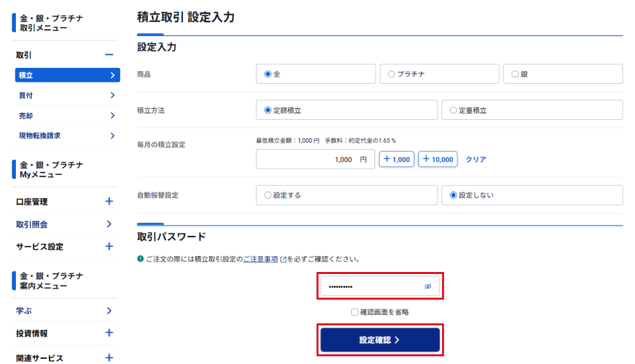Go to 買付 in the side menu
635x364 pixels.
[x=67, y=96]
